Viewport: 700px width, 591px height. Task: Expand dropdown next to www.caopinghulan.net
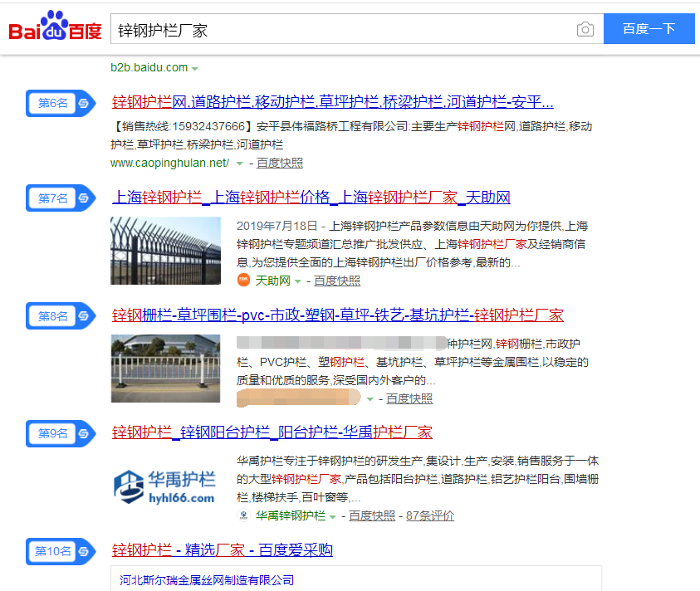(x=239, y=164)
